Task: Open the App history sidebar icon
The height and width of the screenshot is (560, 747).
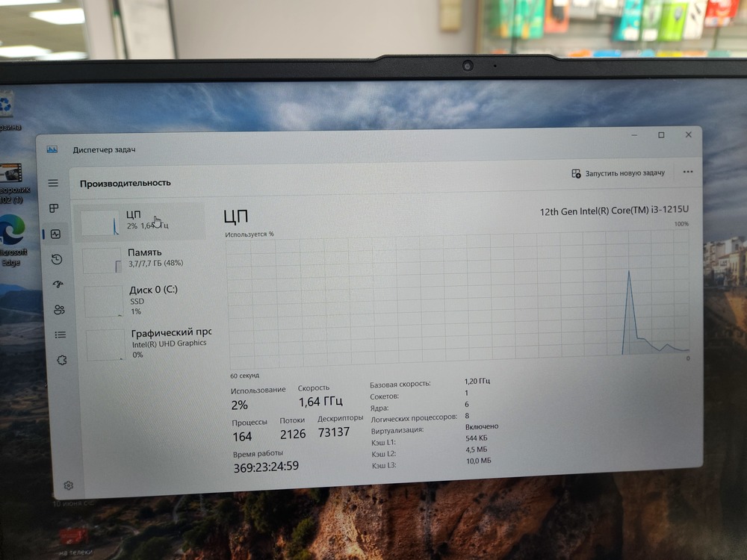Action: (x=57, y=259)
